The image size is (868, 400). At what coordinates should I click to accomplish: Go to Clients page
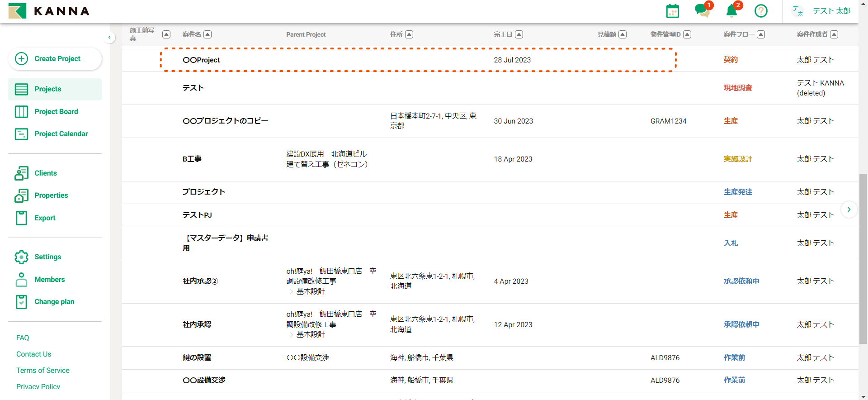(x=46, y=173)
